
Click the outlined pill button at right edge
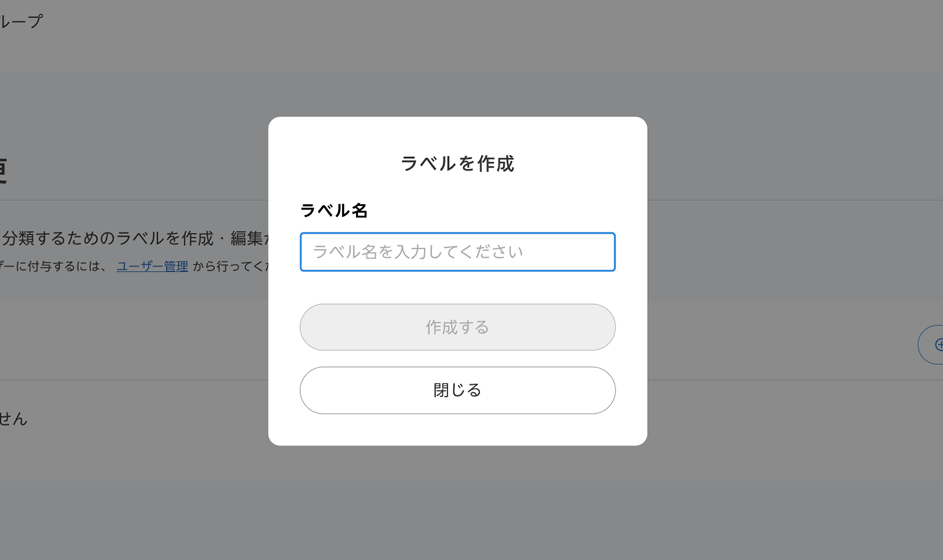[x=931, y=345]
